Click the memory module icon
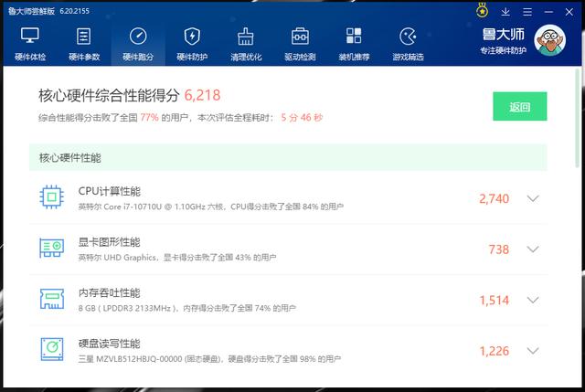The height and width of the screenshot is (392, 585). (x=51, y=299)
